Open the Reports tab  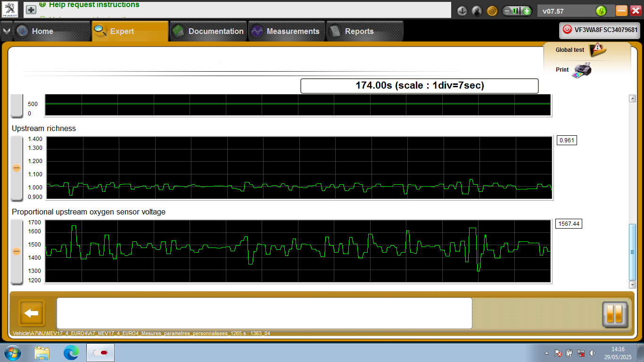click(365, 31)
